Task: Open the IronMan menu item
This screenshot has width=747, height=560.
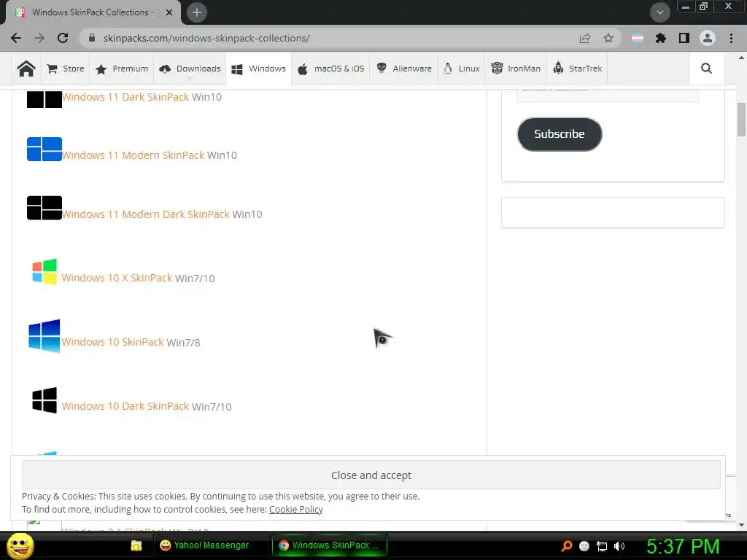Action: pyautogui.click(x=516, y=69)
